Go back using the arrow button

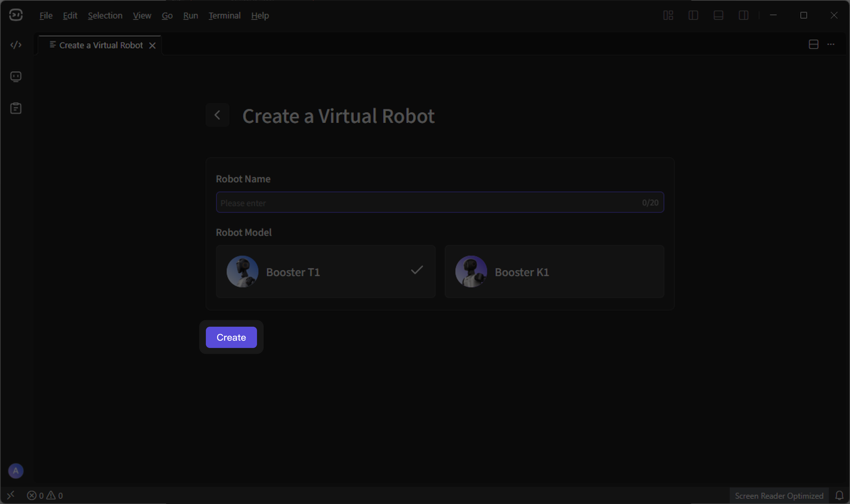pos(217,115)
